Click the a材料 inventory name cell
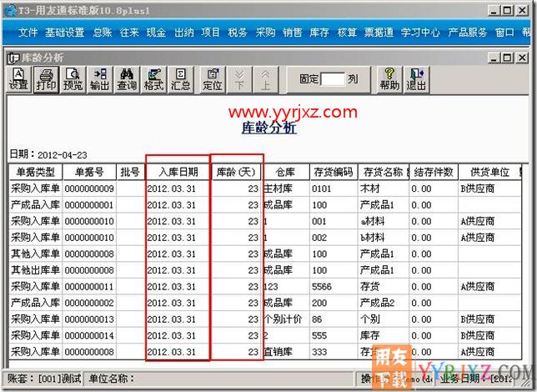The width and height of the screenshot is (537, 392). coord(384,221)
